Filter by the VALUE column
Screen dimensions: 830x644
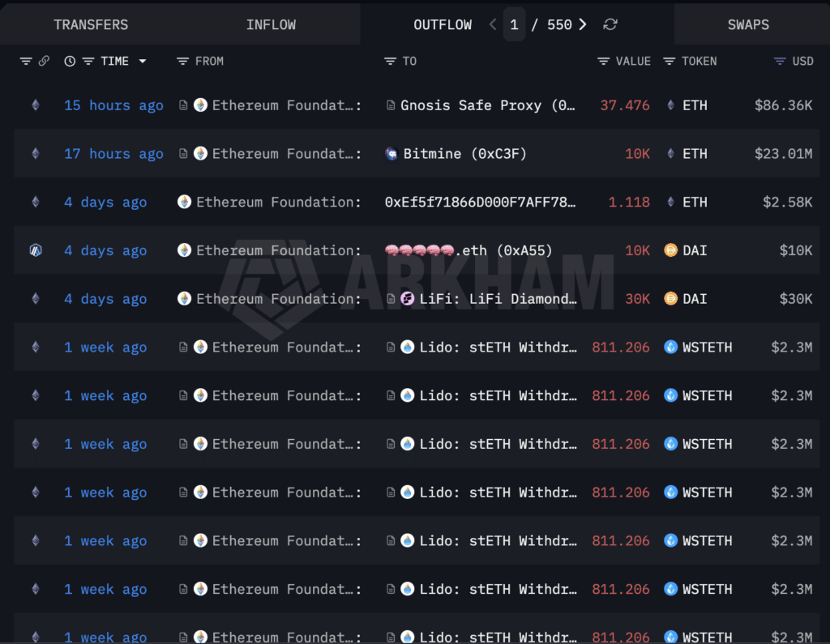pyautogui.click(x=603, y=62)
